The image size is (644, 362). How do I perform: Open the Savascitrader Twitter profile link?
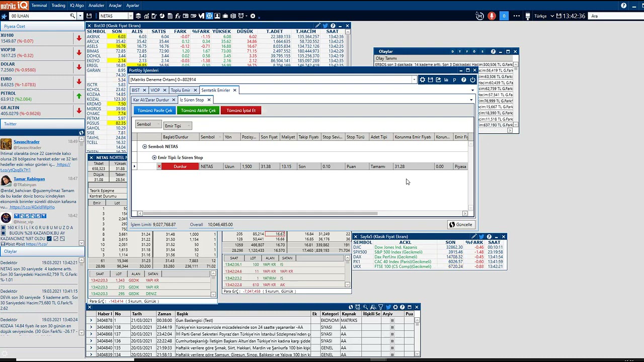(27, 142)
